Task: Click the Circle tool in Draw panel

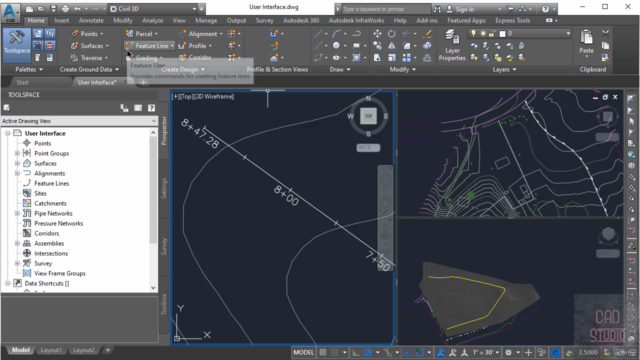Action: tap(336, 45)
